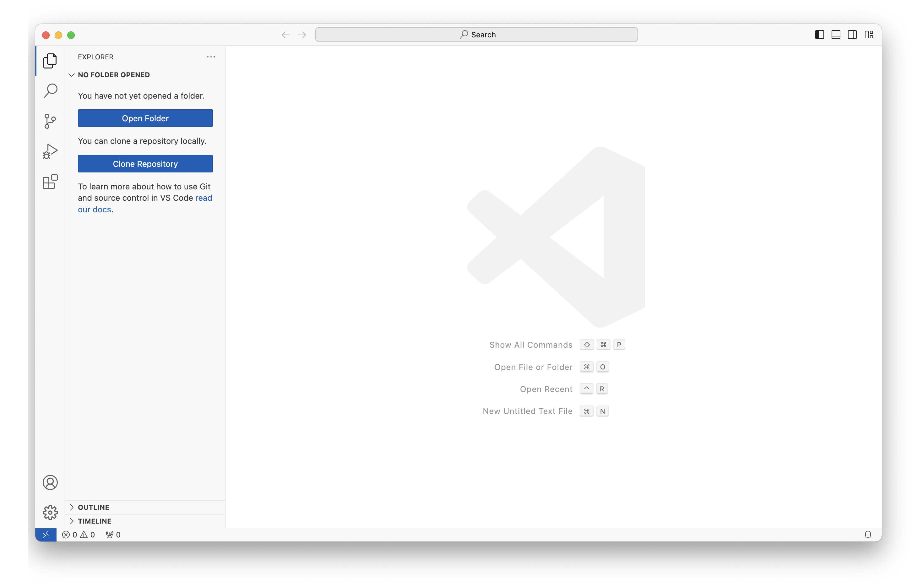Click the title bar Search field
This screenshot has height=588, width=917.
click(x=476, y=35)
